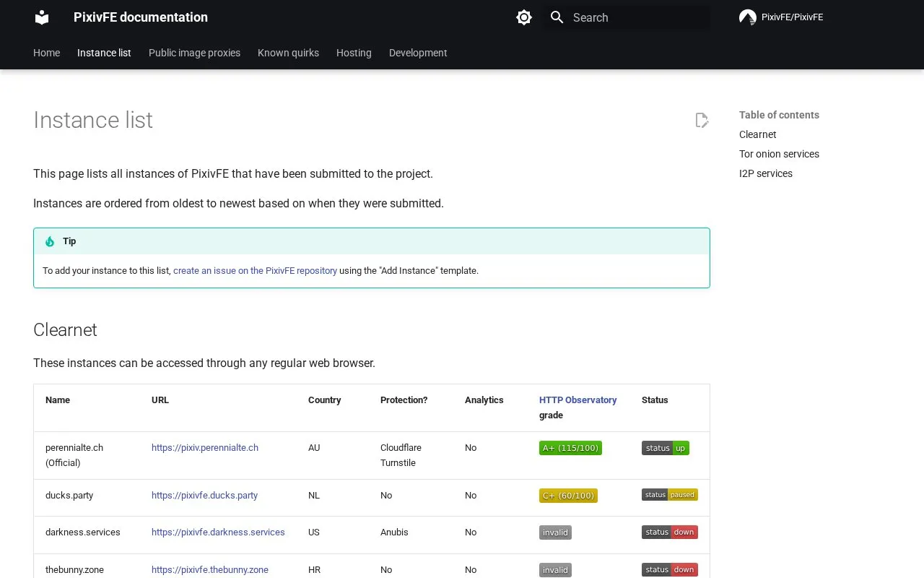
Task: Click the Analytics column header
Action: click(484, 400)
